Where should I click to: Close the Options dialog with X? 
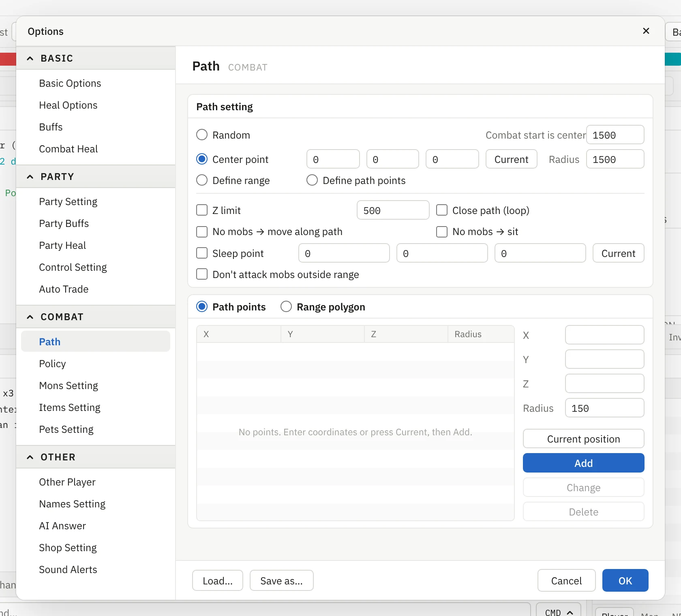point(646,31)
